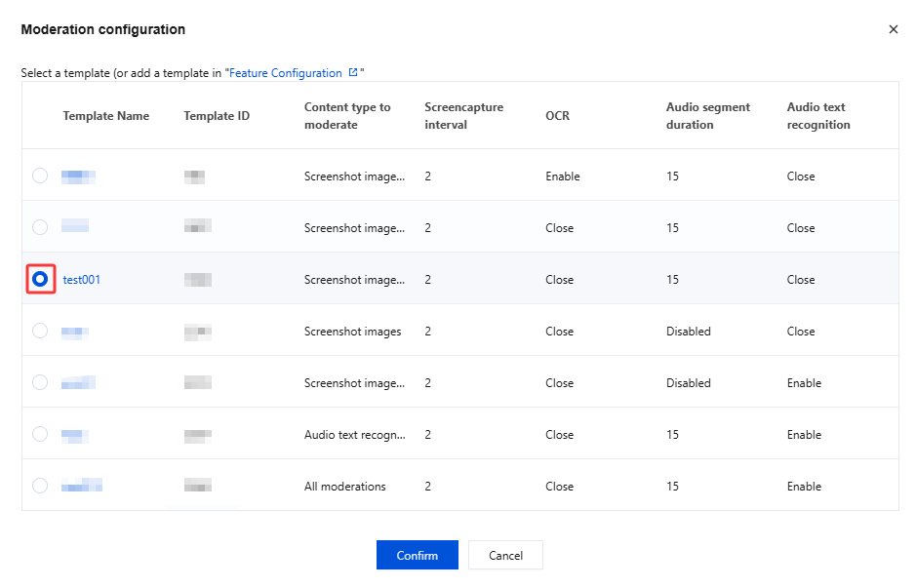Click the Audio segment duration column header

708,116
